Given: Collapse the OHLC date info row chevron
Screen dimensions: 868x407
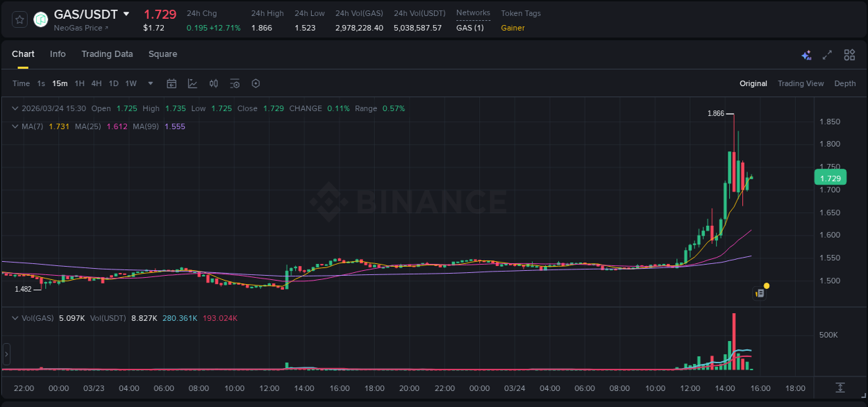Looking at the screenshot, I should [15, 108].
